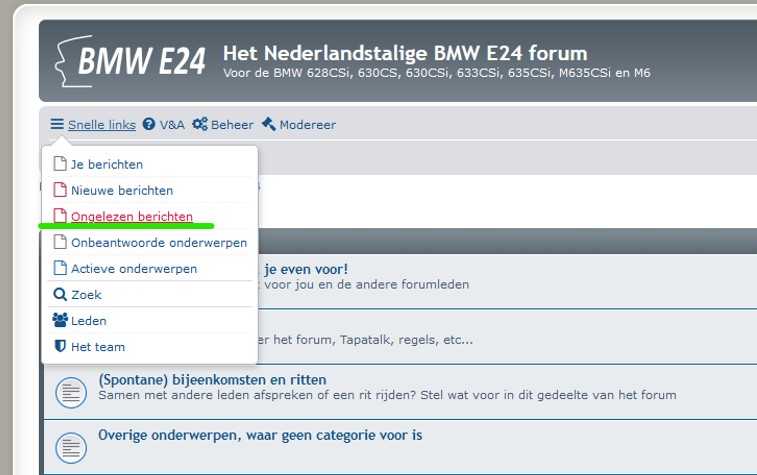
Task: Select Nieuwe berichten from the menu
Action: tap(122, 190)
